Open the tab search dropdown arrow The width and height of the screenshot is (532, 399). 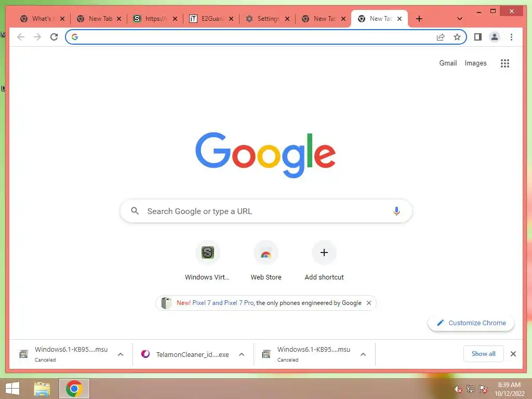[x=460, y=19]
